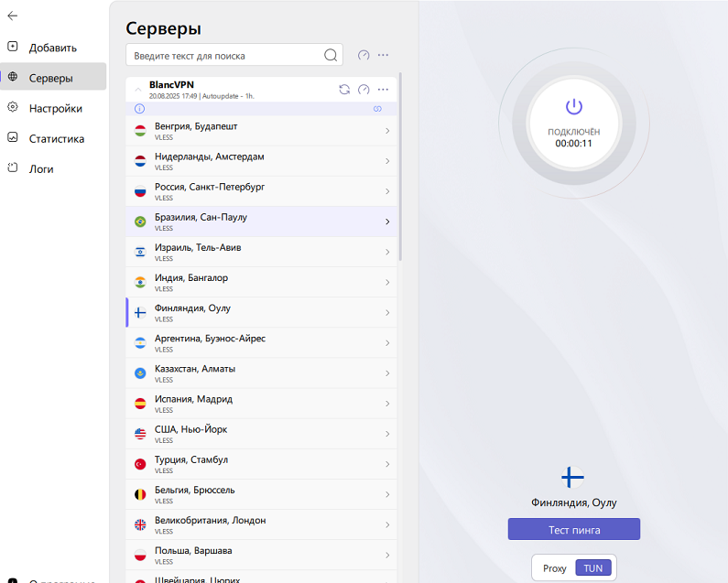Open the Настройки section
Screen dimensions: 728x583
pos(55,108)
